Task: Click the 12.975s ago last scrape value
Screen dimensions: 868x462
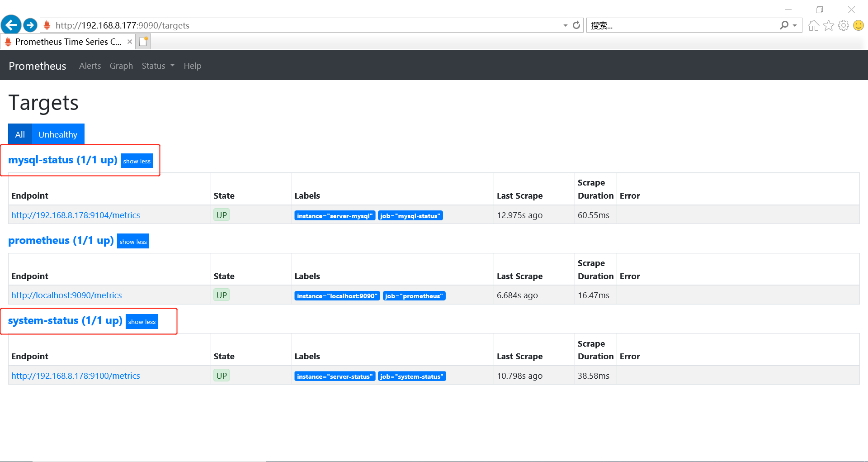Action: [x=519, y=215]
